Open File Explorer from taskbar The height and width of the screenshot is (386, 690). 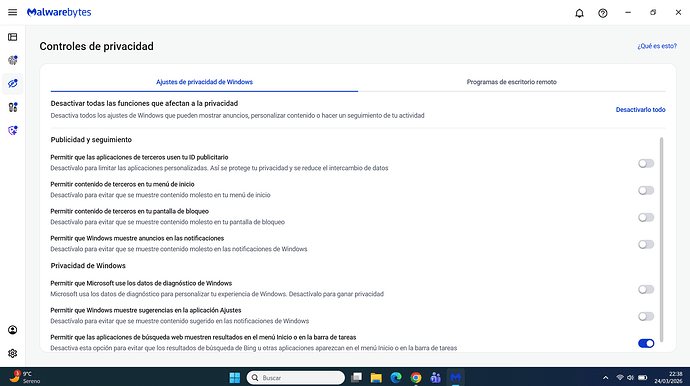376,377
